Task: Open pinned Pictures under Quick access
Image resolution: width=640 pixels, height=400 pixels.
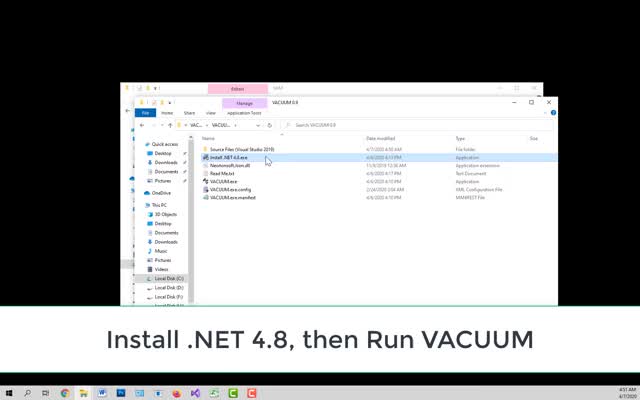Action: pyautogui.click(x=162, y=181)
